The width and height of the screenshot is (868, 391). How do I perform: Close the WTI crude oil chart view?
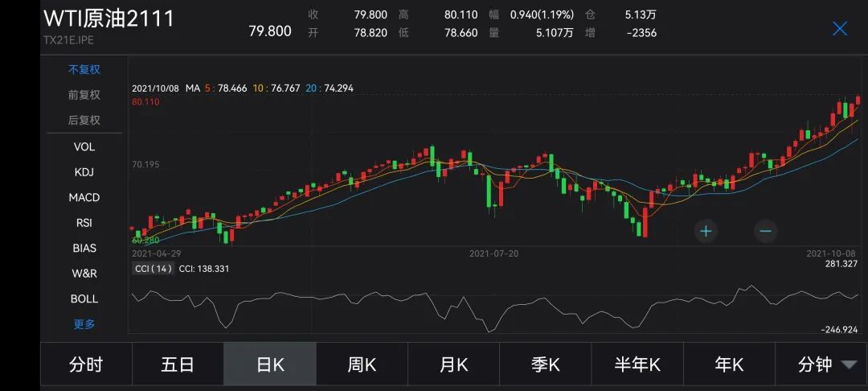(840, 29)
